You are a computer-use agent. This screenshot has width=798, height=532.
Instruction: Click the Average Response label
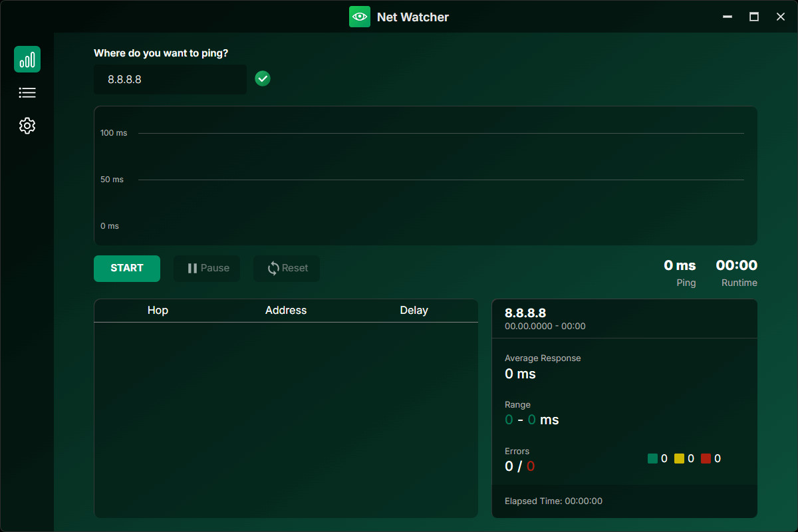click(x=543, y=358)
